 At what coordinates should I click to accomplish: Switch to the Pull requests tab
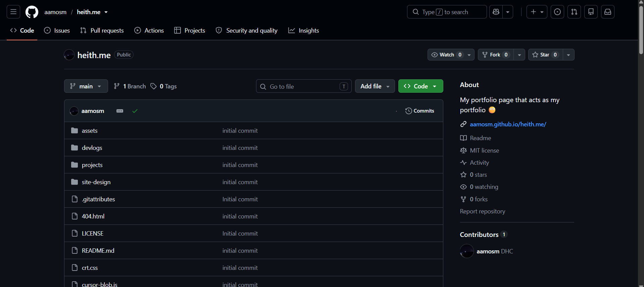click(102, 30)
